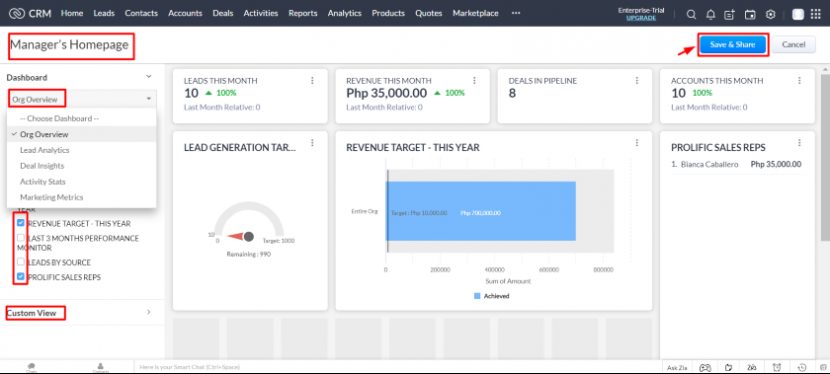Open options menu of Accounts This Month card
Screen dimensions: 830x374
pyautogui.click(x=799, y=80)
